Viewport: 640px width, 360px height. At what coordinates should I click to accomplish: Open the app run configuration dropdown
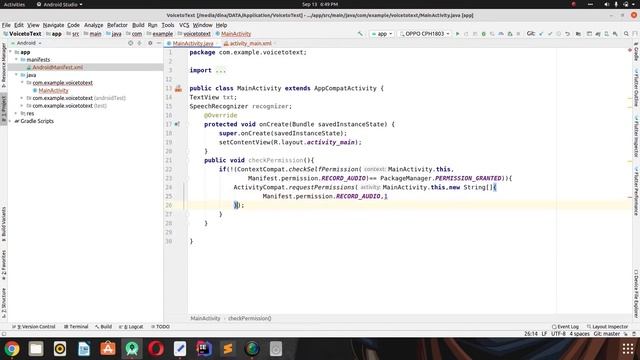[x=382, y=34]
